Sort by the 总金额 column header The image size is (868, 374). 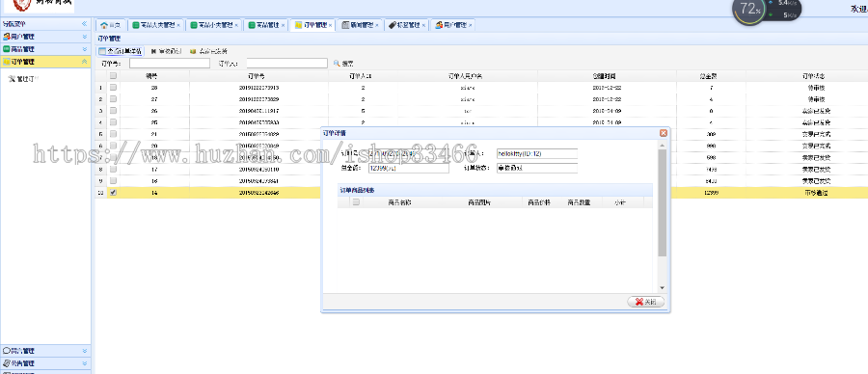pyautogui.click(x=711, y=76)
